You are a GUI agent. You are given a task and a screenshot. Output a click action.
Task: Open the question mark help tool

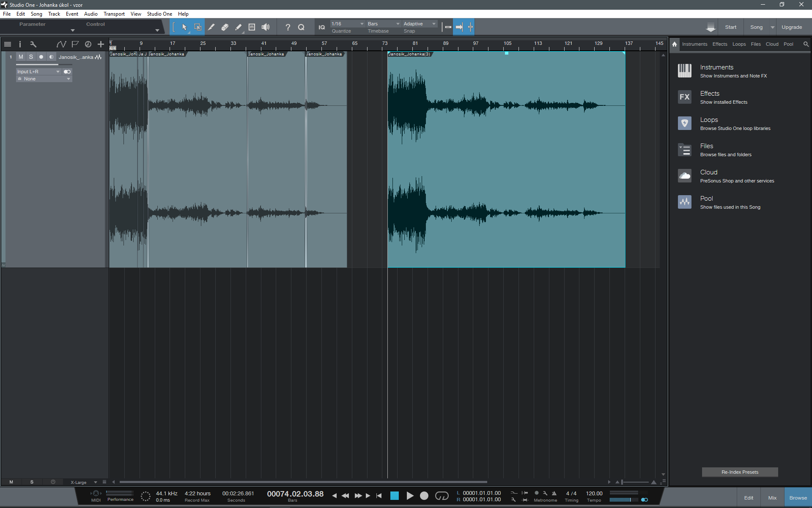pos(288,27)
